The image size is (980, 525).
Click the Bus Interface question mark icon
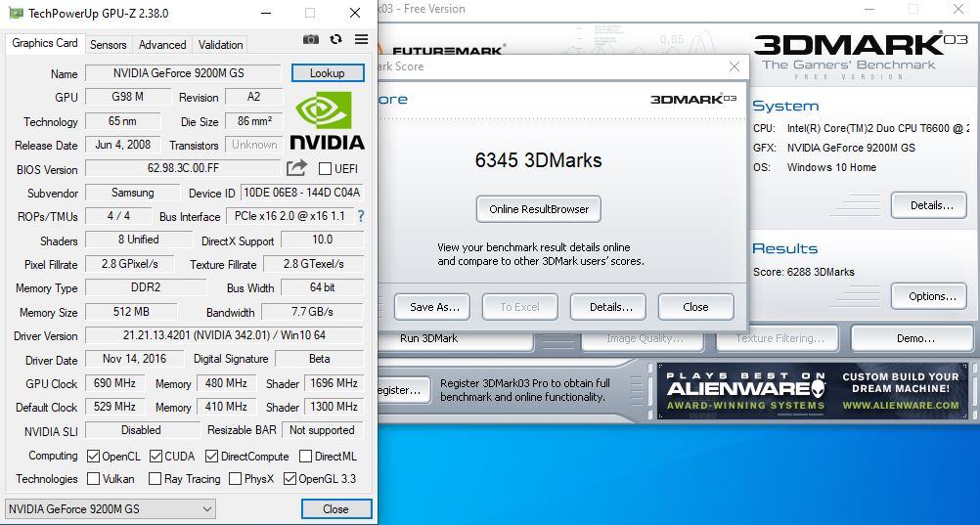tap(361, 216)
